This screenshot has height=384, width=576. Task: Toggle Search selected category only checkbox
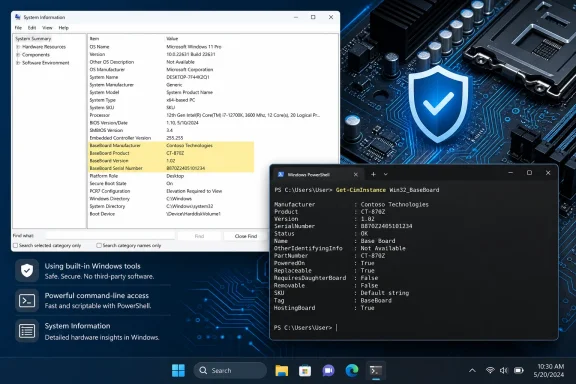15,245
